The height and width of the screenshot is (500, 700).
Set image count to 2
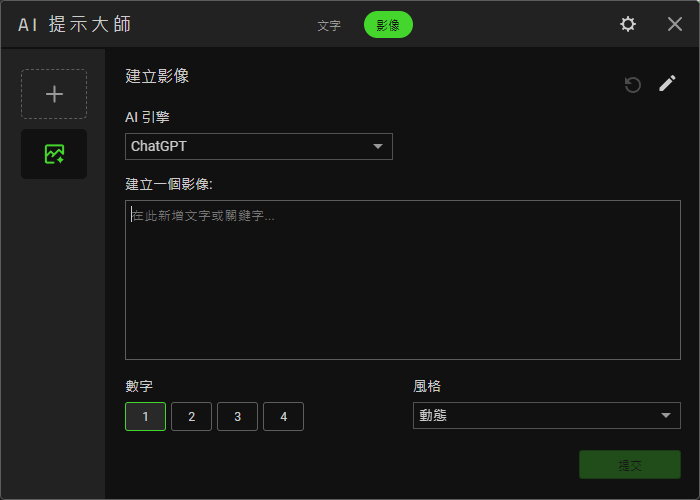[x=192, y=417]
